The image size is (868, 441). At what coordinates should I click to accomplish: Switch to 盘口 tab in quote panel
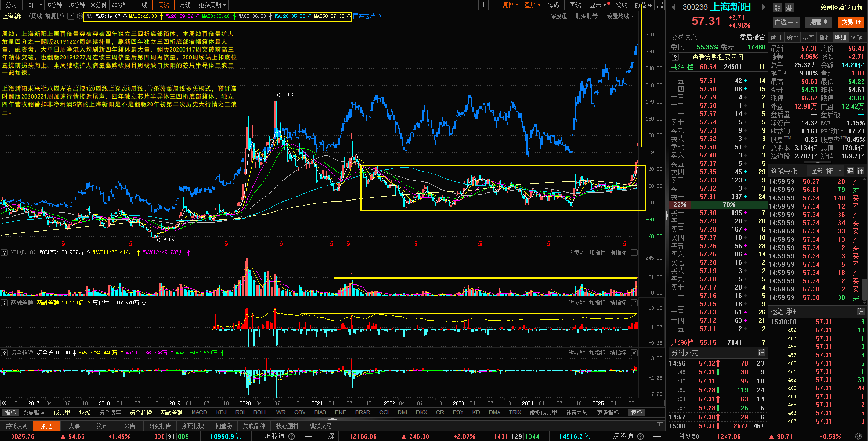[776, 37]
